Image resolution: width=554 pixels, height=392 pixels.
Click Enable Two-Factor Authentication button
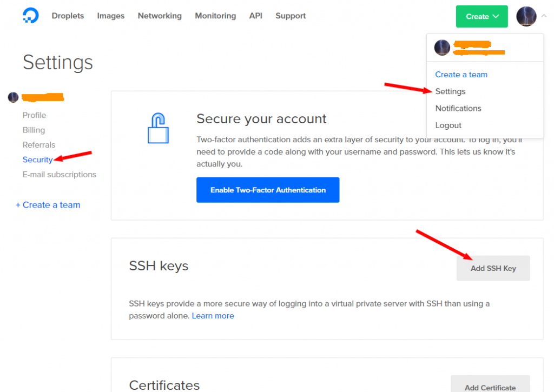(268, 190)
